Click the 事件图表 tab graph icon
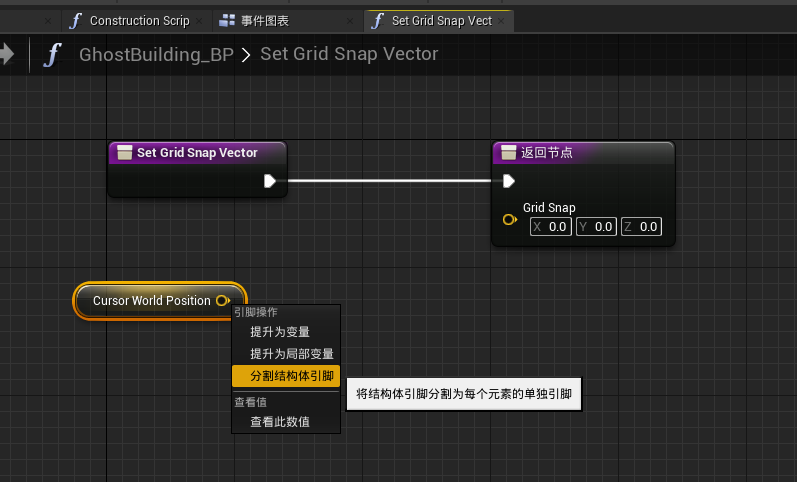This screenshot has width=797, height=482. [x=227, y=20]
